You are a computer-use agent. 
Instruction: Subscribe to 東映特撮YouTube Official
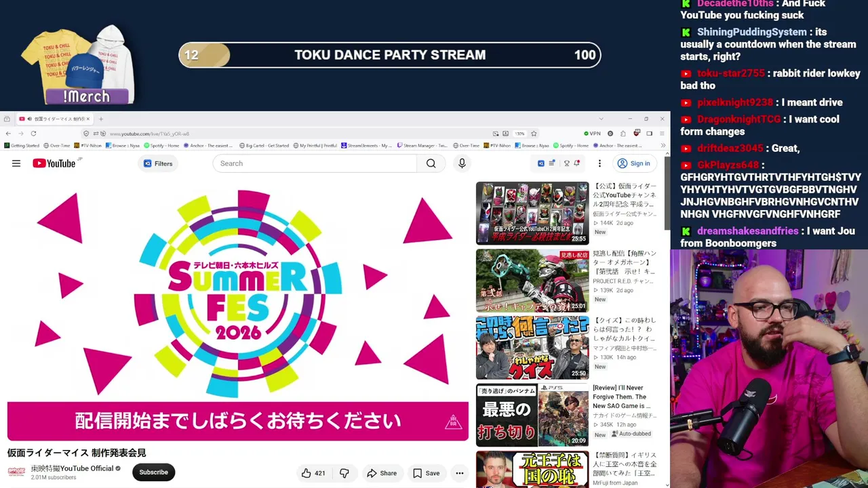[153, 472]
